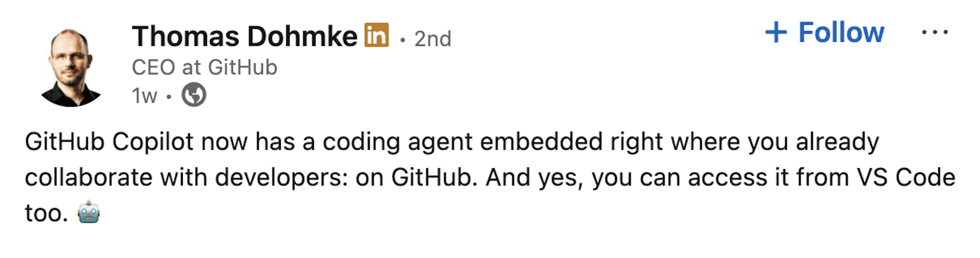Click the gold LinkedIn Premium badge
The height and width of the screenshot is (258, 980).
(x=376, y=35)
